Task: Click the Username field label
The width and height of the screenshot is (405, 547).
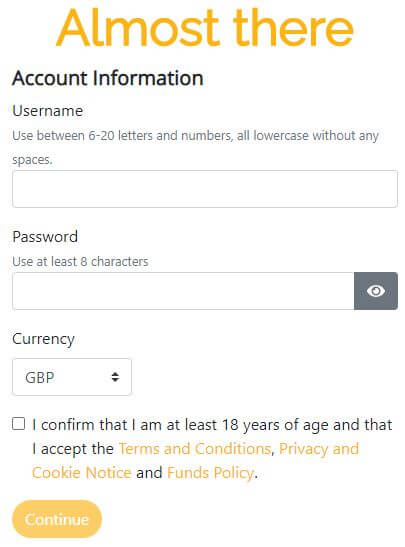Action: click(47, 111)
